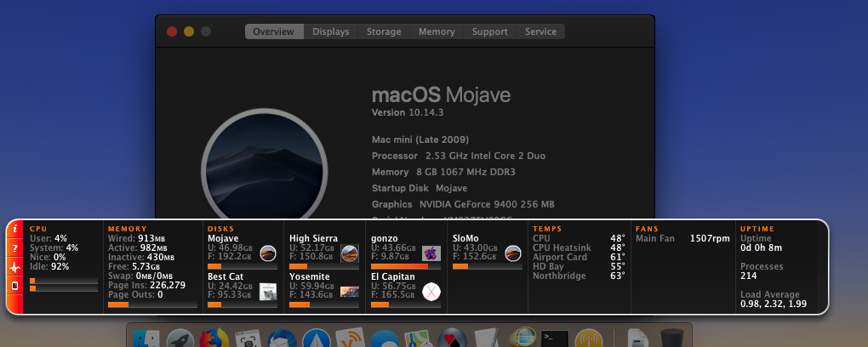The height and width of the screenshot is (347, 868).
Task: Open the Memory tab
Action: pyautogui.click(x=437, y=31)
